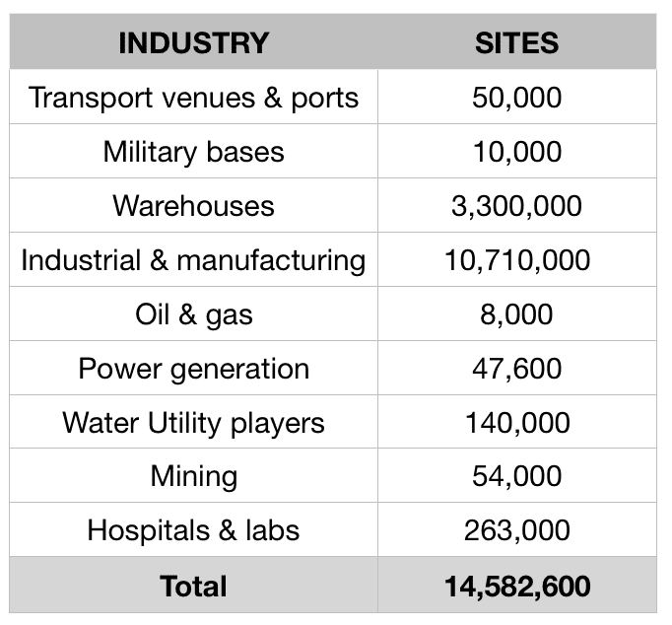Click the bold Total label cell

193,586
